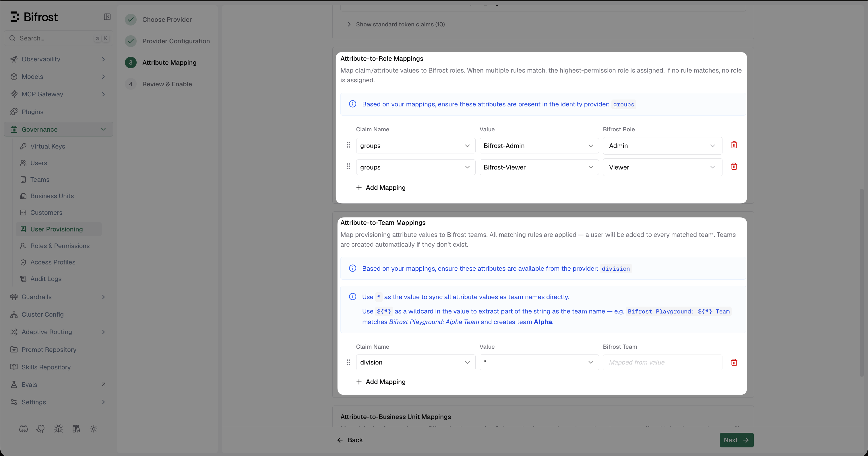Go to Review & Enable step
The image size is (868, 456).
click(158, 84)
